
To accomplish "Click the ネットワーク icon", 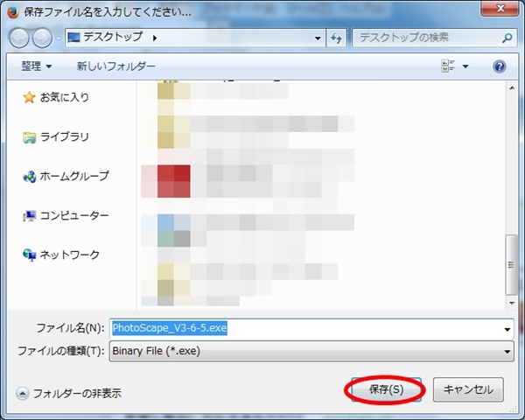I will coord(29,255).
